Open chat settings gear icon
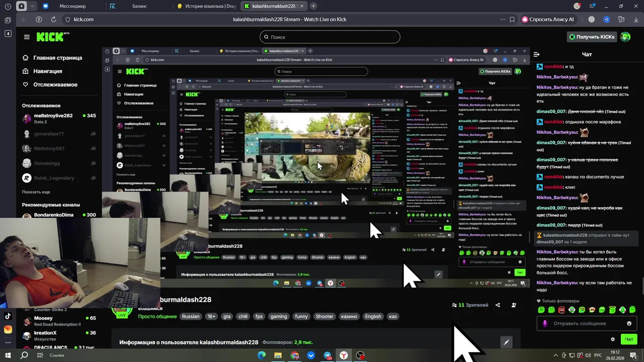 [x=612, y=339]
